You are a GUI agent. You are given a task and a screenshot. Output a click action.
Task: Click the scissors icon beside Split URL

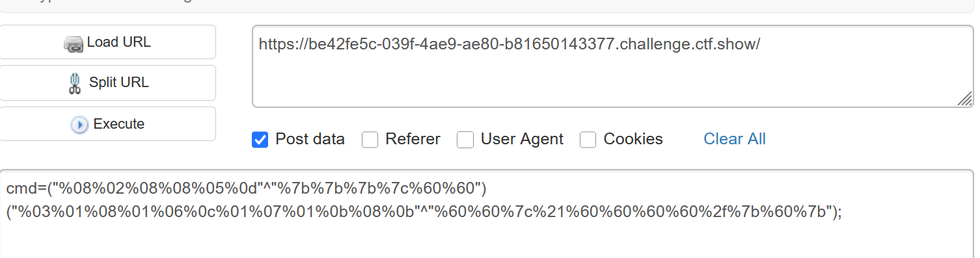tap(75, 83)
